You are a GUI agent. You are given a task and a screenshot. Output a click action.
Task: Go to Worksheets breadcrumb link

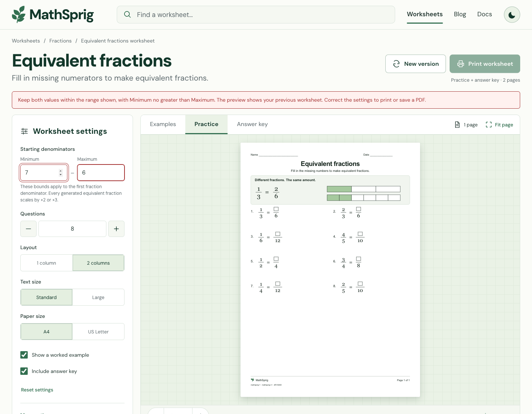tap(26, 41)
